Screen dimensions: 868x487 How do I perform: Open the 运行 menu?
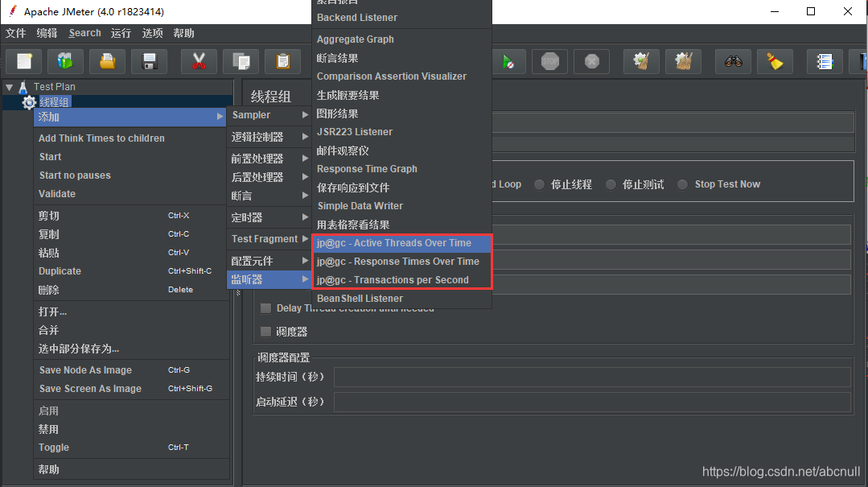pos(121,33)
